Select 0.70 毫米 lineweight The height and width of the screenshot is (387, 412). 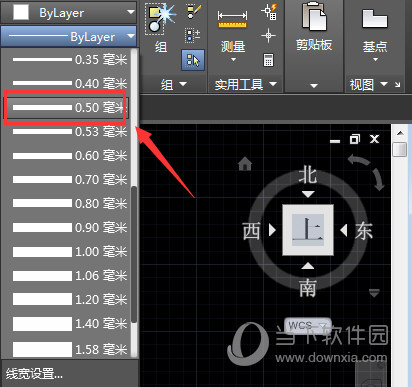(x=70, y=179)
